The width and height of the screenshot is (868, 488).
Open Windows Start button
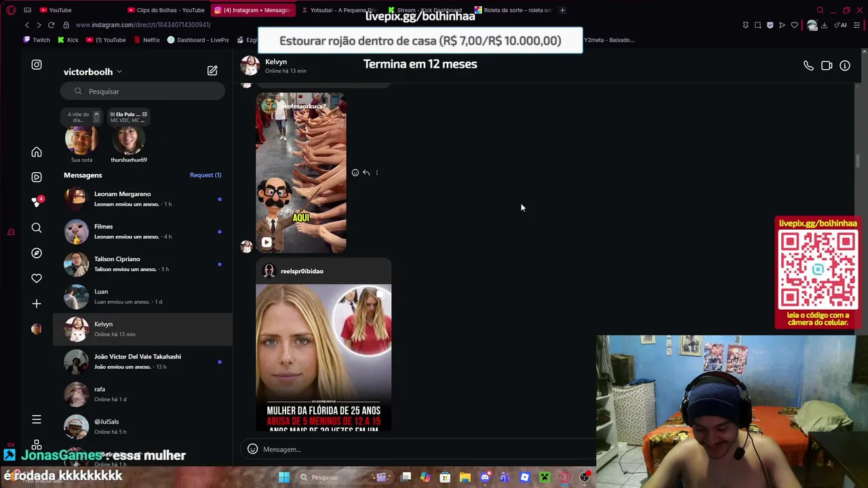284,477
